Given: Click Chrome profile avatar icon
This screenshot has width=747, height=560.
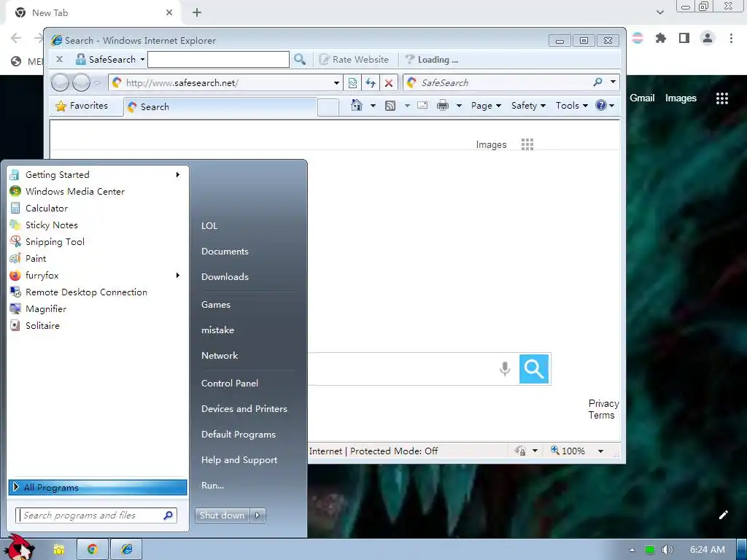Looking at the screenshot, I should point(708,38).
